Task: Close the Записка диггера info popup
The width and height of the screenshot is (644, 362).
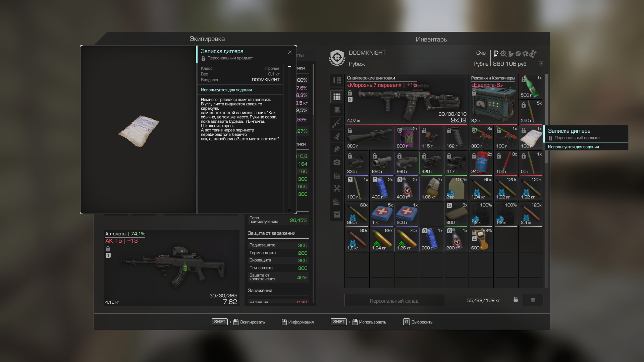Action: 290,52
